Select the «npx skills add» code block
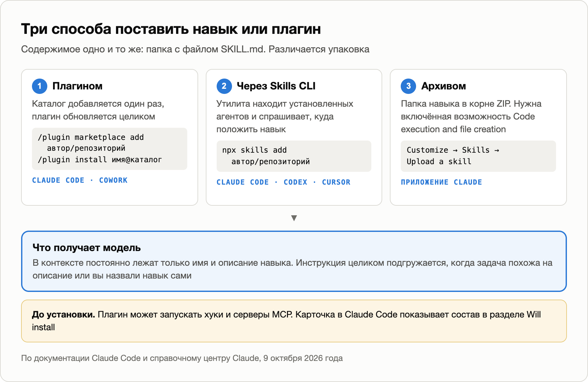The image size is (588, 382). (294, 156)
